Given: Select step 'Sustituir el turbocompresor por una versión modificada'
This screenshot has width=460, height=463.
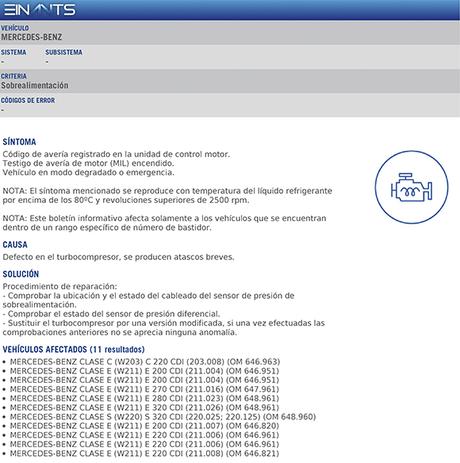Looking at the screenshot, I should (164, 328).
